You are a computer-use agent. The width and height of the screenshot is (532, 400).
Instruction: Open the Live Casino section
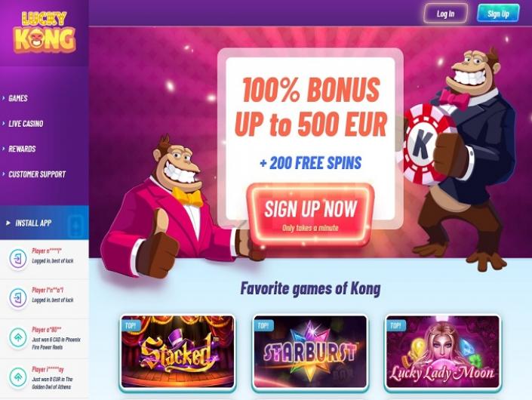point(26,124)
